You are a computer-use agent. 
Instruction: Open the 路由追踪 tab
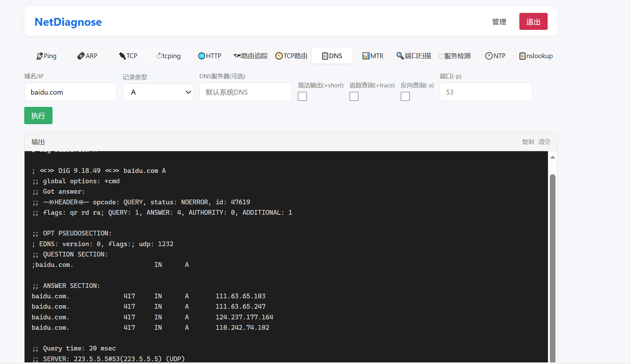[250, 56]
